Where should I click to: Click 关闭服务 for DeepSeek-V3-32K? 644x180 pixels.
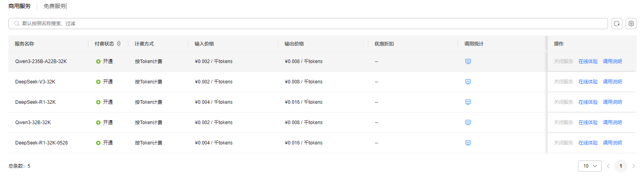coord(564,82)
